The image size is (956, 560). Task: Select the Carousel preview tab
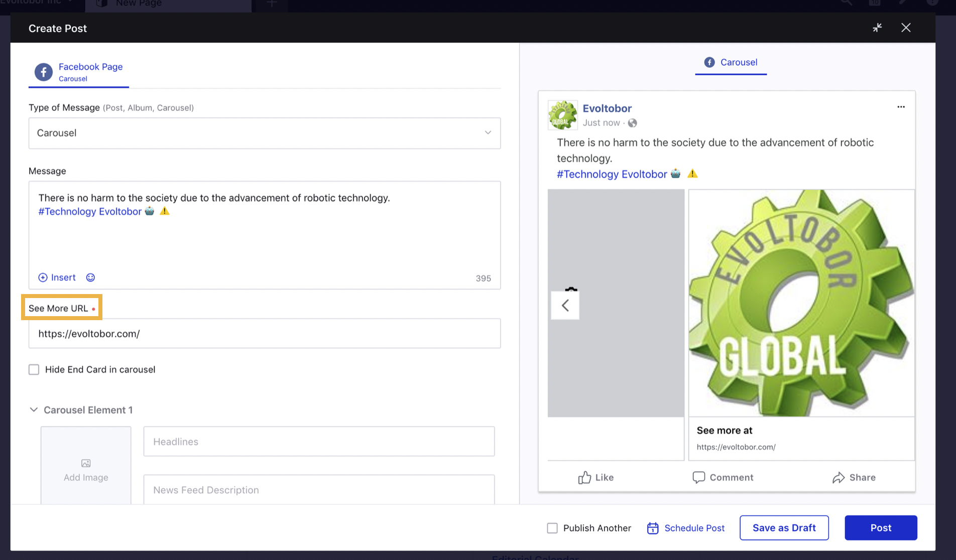tap(731, 62)
